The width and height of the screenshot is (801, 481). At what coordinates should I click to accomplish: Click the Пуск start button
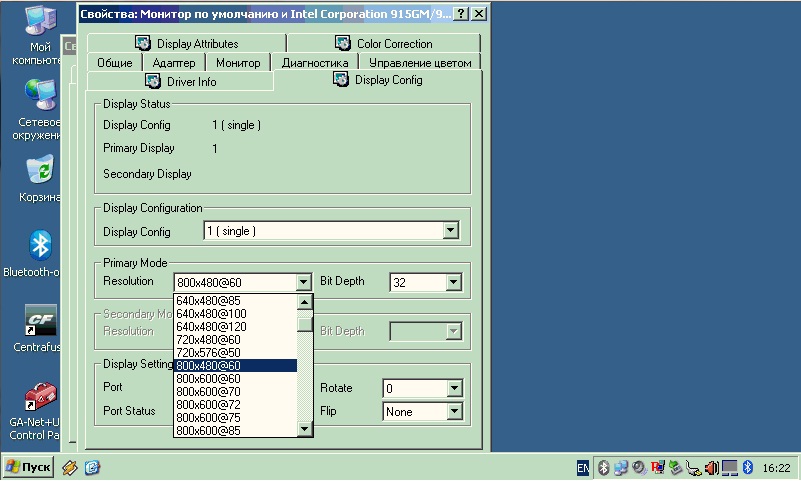pos(29,467)
